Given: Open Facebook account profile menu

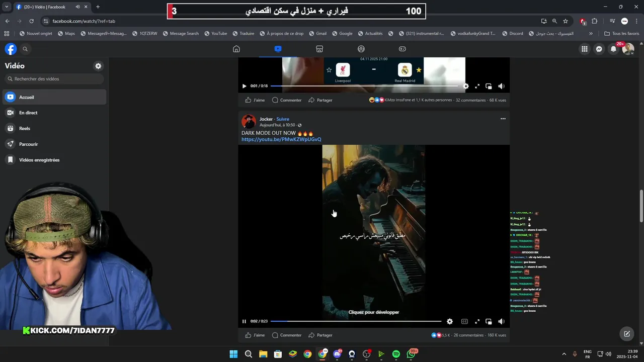Looking at the screenshot, I should (x=628, y=49).
